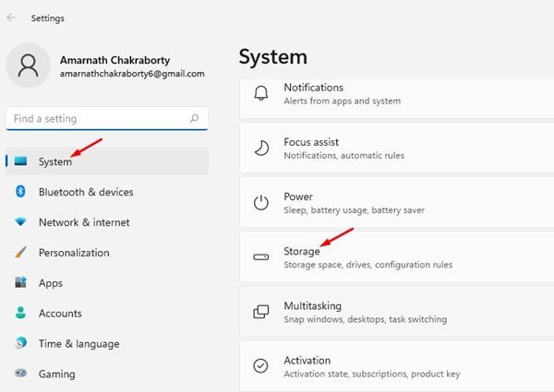Click the search magnifier icon
The width and height of the screenshot is (554, 392).
(194, 119)
